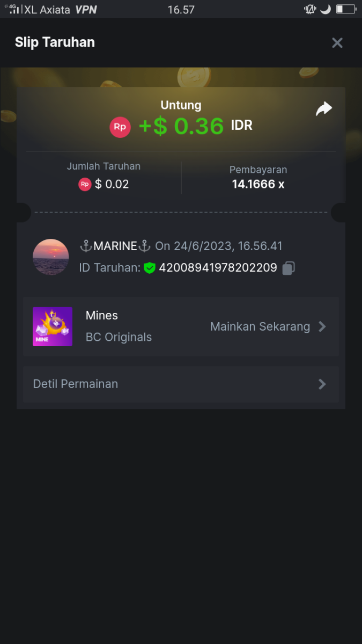Viewport: 362px width, 644px height.
Task: Tap the moon do-not-disturb status icon
Action: pos(326,10)
